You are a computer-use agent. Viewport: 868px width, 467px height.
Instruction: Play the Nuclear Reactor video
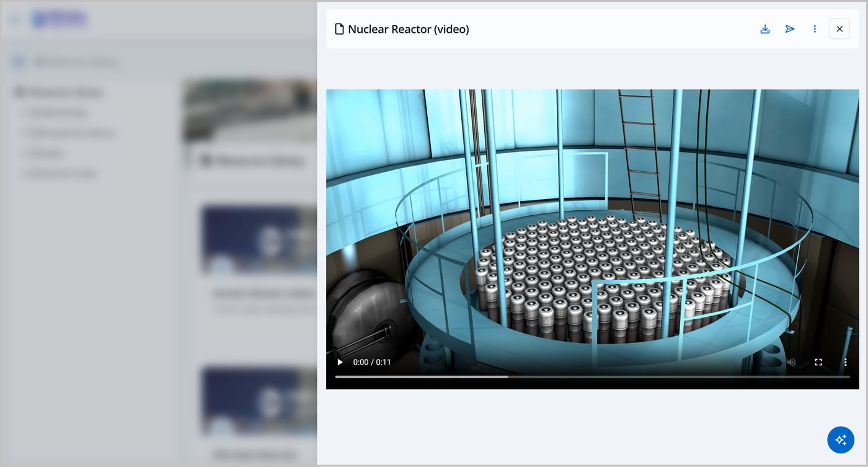tap(340, 362)
